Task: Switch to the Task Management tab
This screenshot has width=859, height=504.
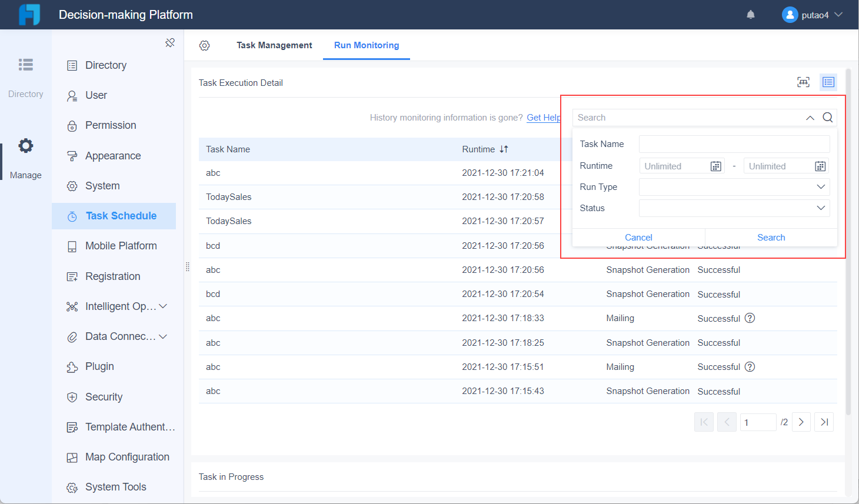Action: coord(274,45)
